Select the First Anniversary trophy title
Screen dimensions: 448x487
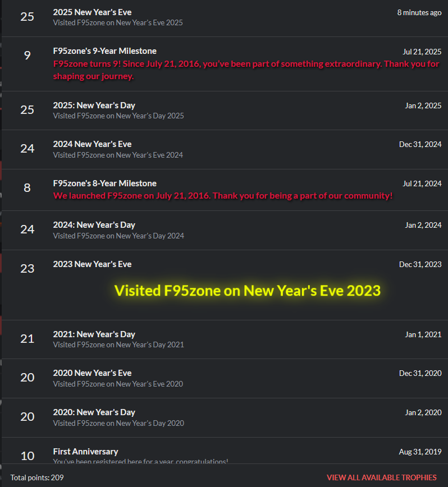(85, 452)
